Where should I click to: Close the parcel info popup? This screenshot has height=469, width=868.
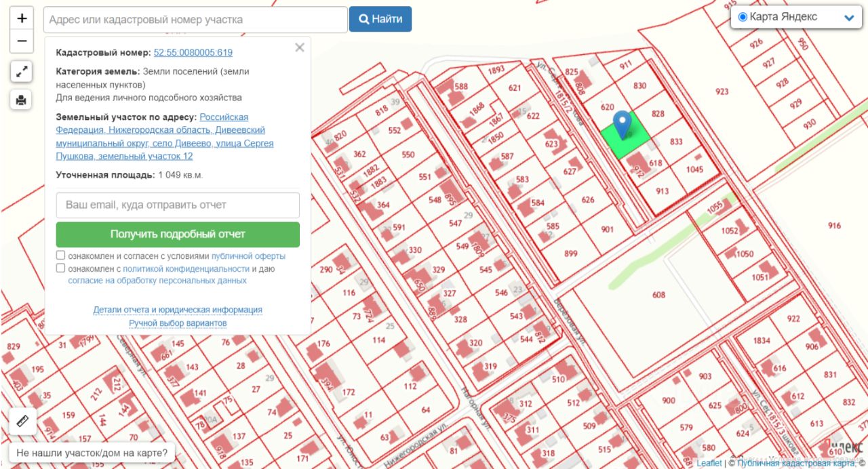pyautogui.click(x=300, y=47)
